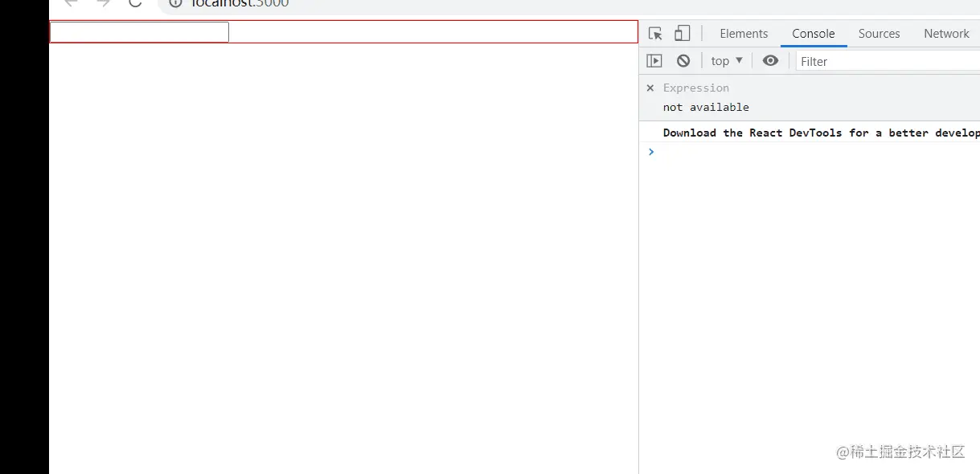Open the Network tab

click(x=946, y=34)
